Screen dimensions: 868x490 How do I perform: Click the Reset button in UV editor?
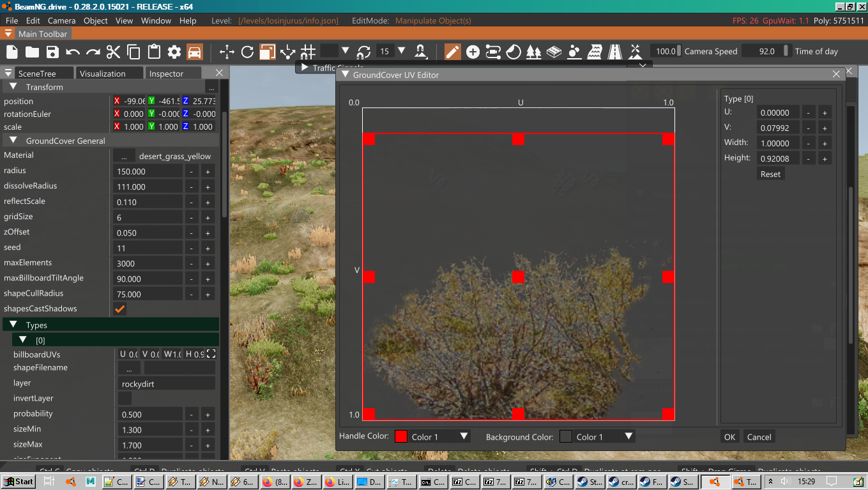tap(770, 174)
